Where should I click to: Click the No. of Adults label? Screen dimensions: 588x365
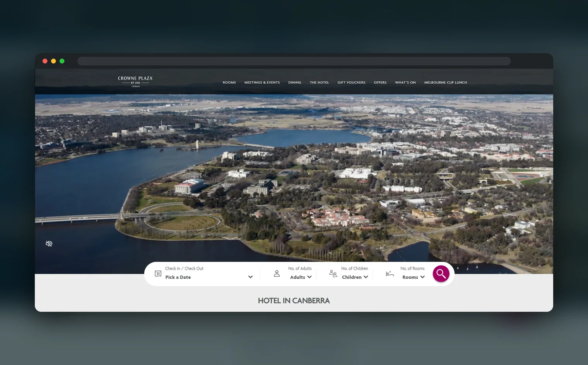coord(300,268)
